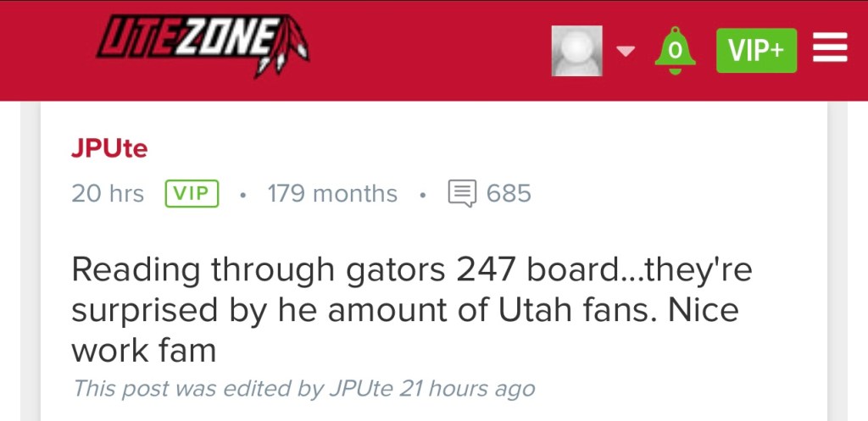The height and width of the screenshot is (421, 868).
Task: Click the zero count inside the bell
Action: pyautogui.click(x=675, y=51)
